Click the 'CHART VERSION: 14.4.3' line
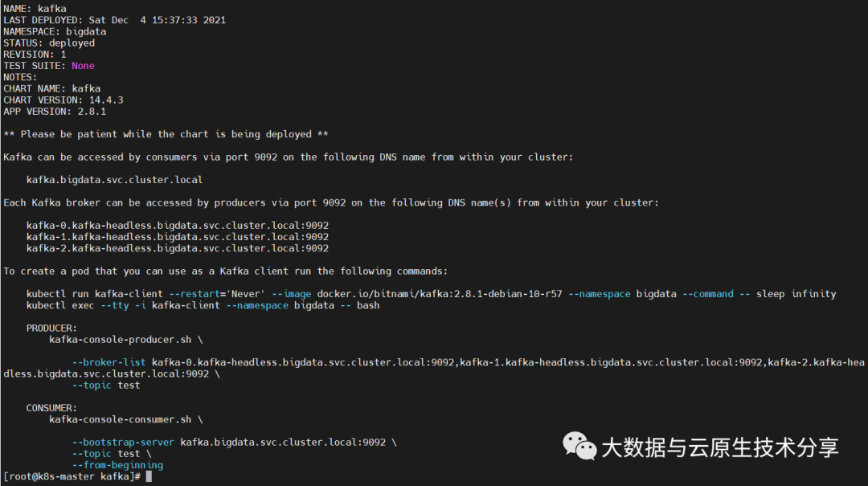This screenshot has height=486, width=868. 63,100
